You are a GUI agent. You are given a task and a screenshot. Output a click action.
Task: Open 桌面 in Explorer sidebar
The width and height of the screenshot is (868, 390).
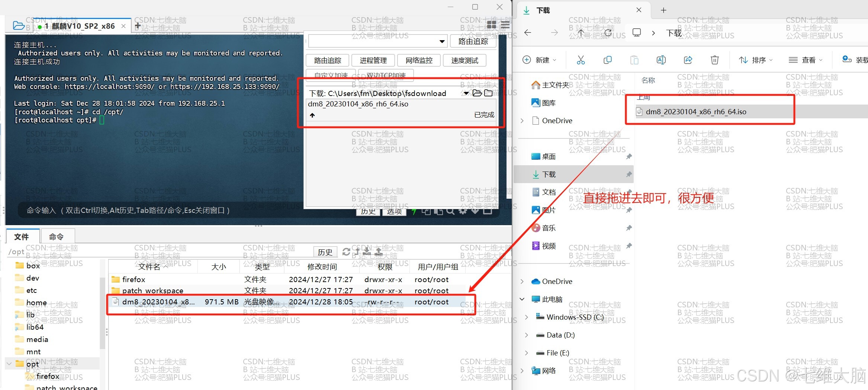click(549, 157)
